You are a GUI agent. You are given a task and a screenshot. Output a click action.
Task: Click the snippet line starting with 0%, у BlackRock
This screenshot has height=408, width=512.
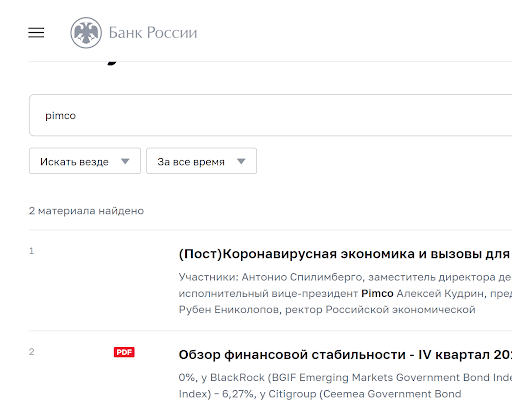pos(345,377)
